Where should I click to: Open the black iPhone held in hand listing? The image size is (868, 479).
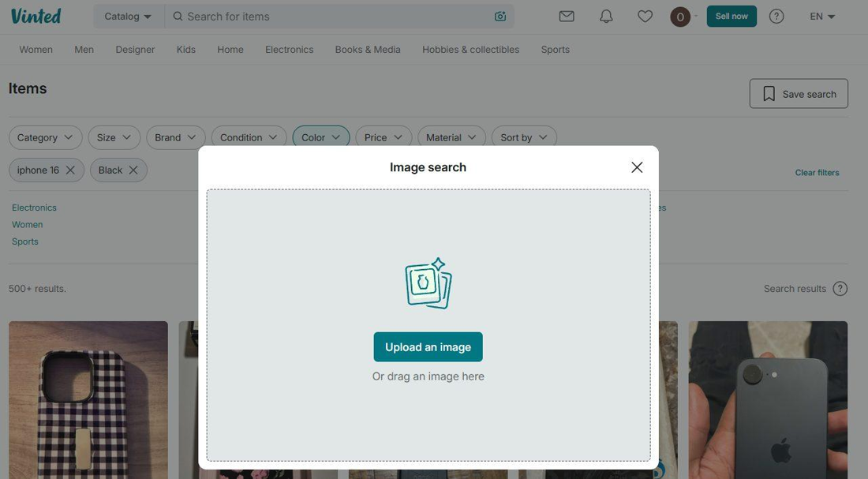(x=768, y=400)
